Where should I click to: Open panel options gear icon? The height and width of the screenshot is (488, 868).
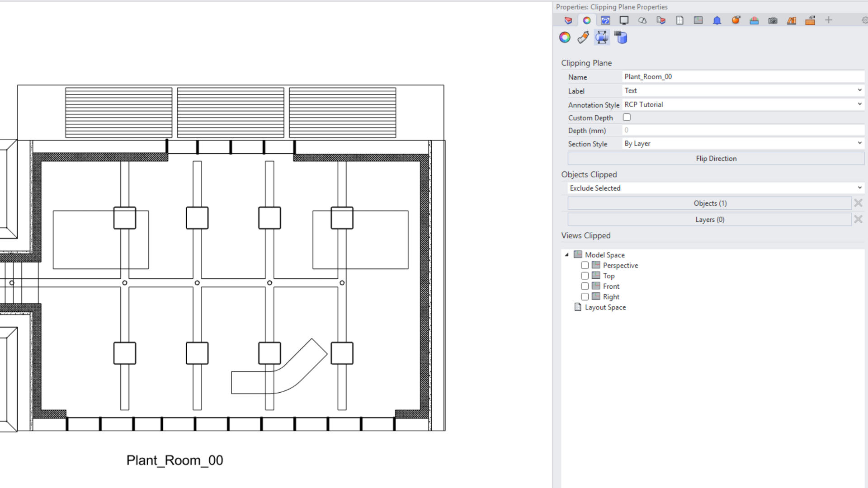(864, 20)
